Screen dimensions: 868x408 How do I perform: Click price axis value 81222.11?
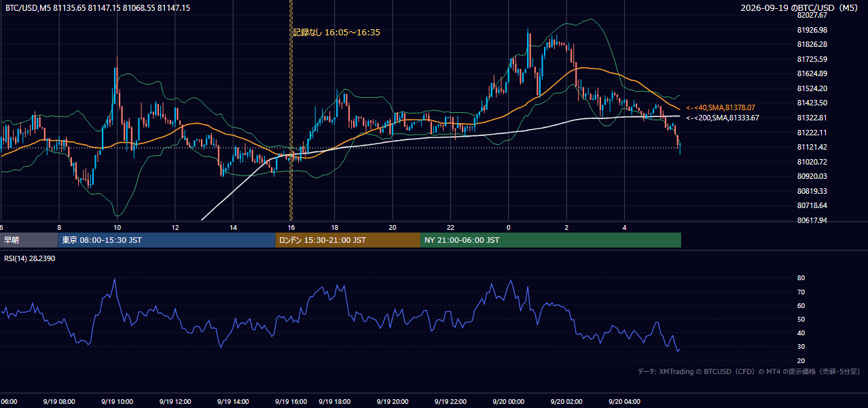click(812, 133)
